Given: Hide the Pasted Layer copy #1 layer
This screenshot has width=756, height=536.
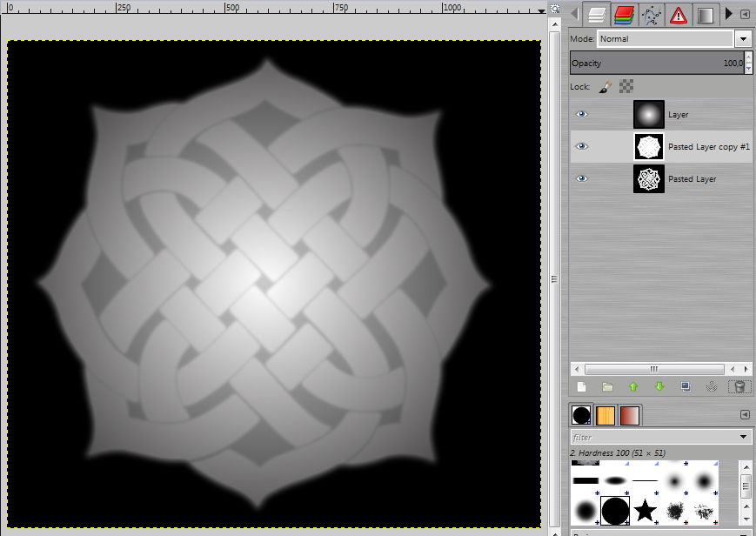Looking at the screenshot, I should pos(582,146).
